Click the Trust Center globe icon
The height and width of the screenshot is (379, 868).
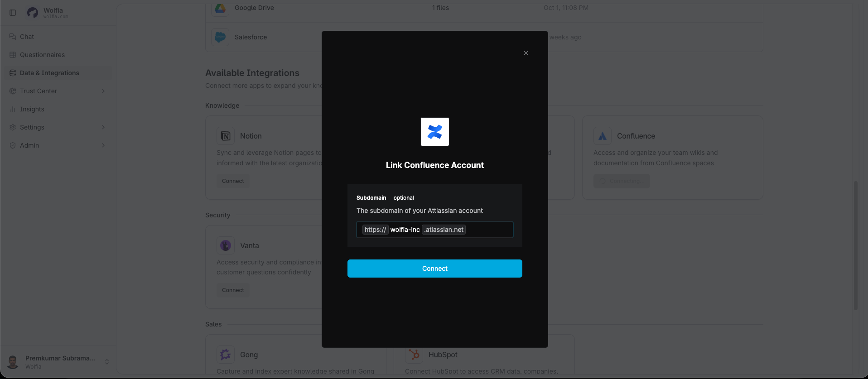point(13,91)
